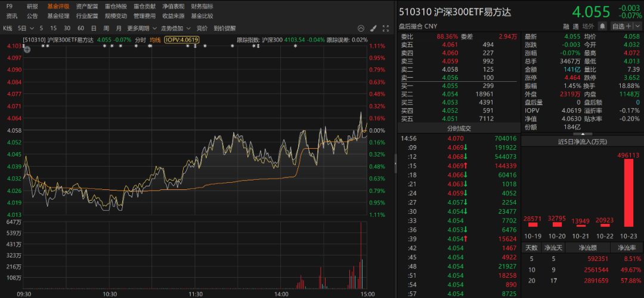Switch to K线 chart view
The height and width of the screenshot is (298, 644).
click(8, 29)
